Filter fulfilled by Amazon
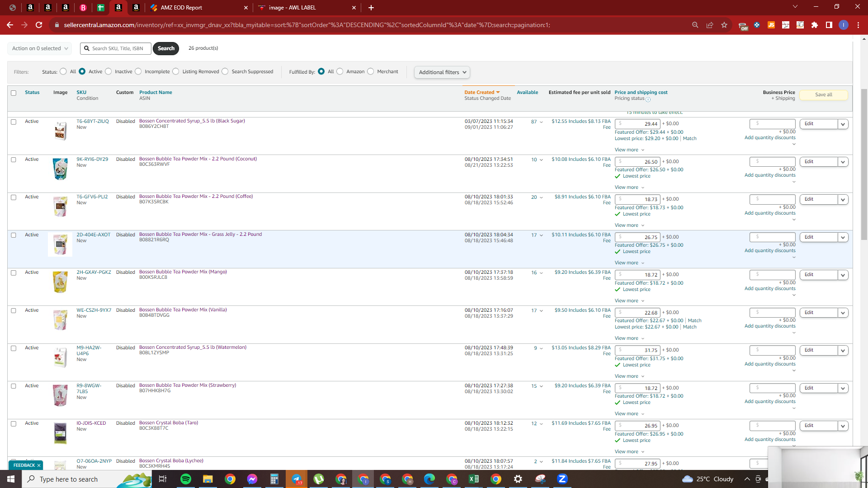Image resolution: width=868 pixels, height=488 pixels. 340,71
